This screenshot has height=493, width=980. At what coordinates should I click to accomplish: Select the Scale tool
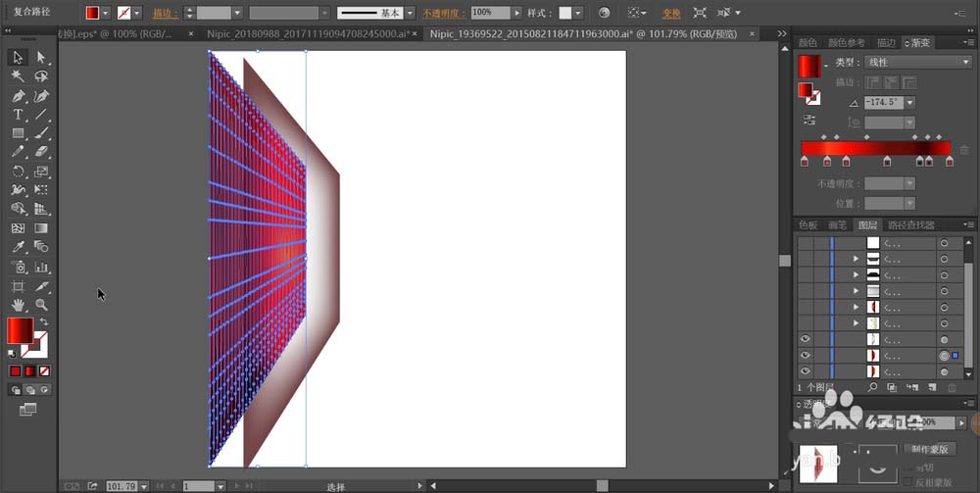[x=41, y=172]
